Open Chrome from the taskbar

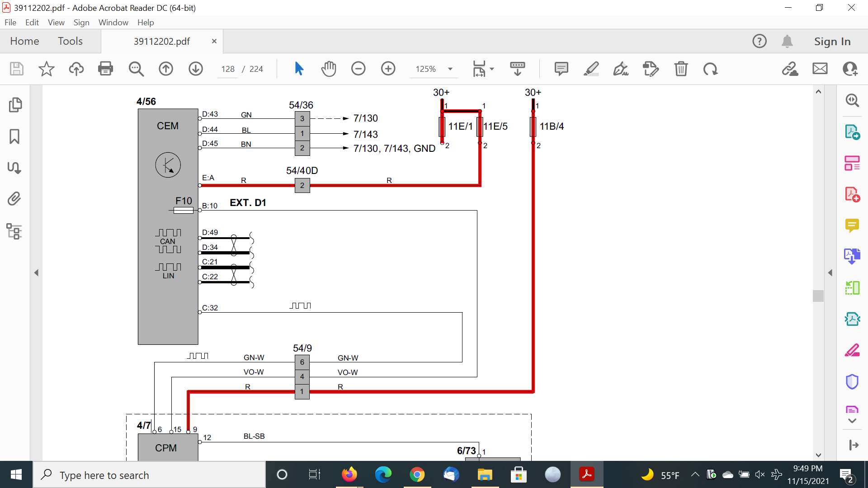(x=417, y=475)
